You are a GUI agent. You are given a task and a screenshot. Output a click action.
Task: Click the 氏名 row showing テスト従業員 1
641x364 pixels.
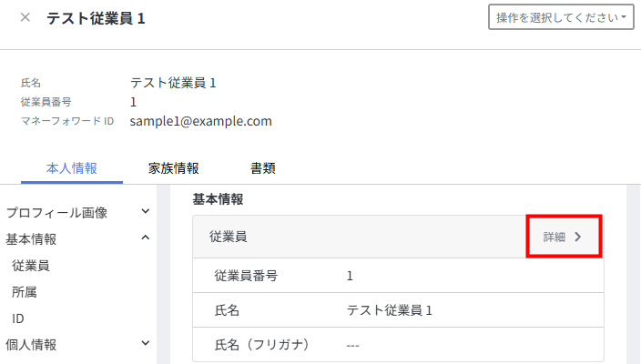tap(398, 310)
